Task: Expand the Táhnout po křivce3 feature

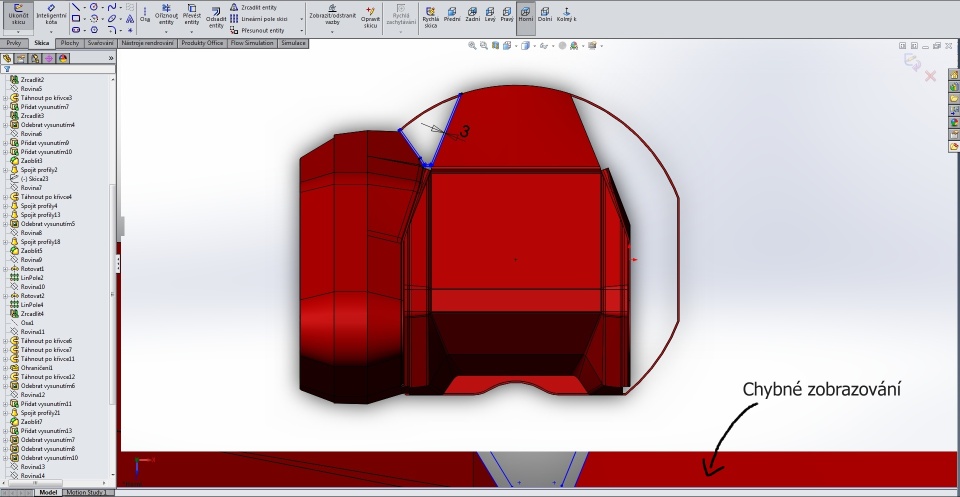Action: (5, 98)
